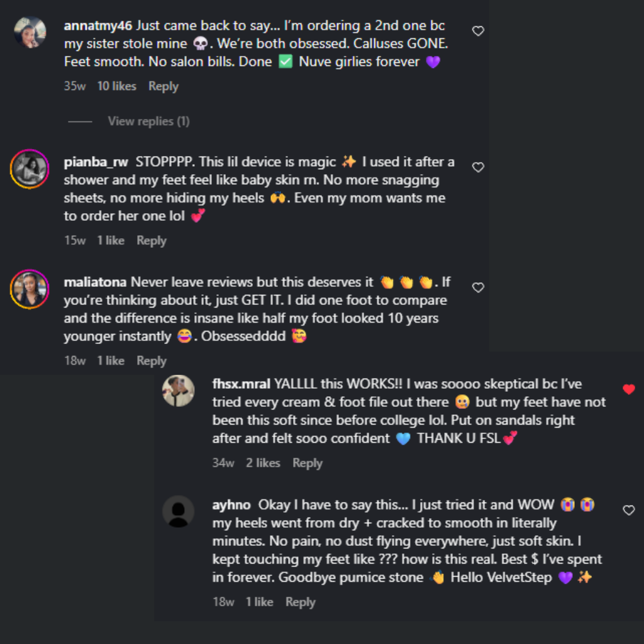Reply to maliatona's comment
The height and width of the screenshot is (644, 644).
click(152, 361)
